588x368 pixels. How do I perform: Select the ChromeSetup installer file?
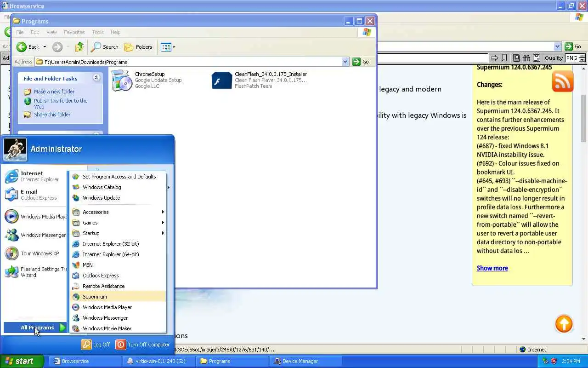pos(147,80)
